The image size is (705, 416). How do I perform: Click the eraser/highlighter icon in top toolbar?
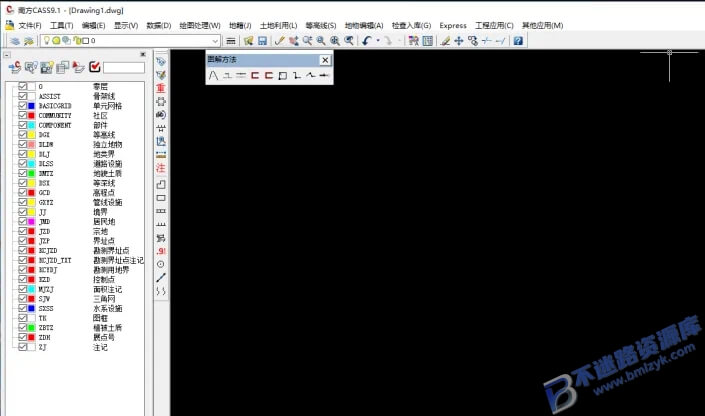[x=445, y=41]
